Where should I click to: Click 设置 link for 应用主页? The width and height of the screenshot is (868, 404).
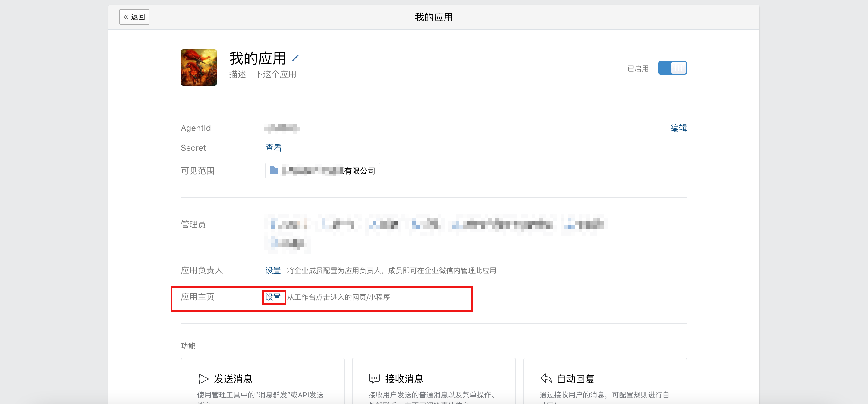click(x=272, y=297)
